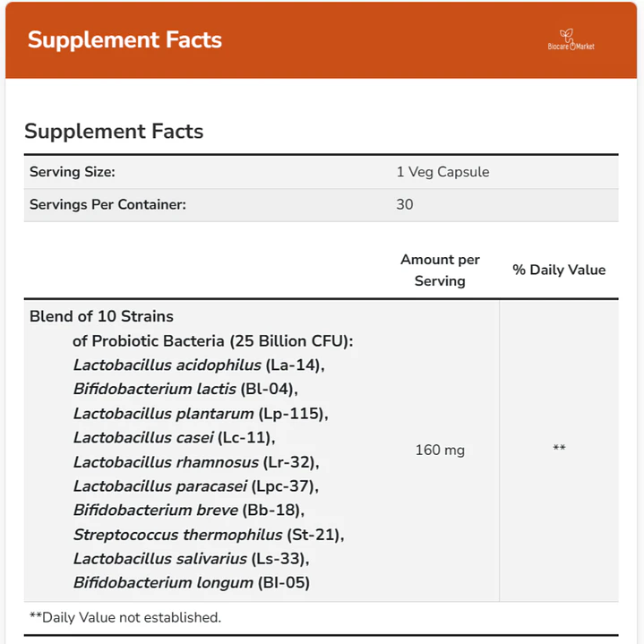Click Bifidobacterium lactis (Bl-04) entry

(185, 389)
